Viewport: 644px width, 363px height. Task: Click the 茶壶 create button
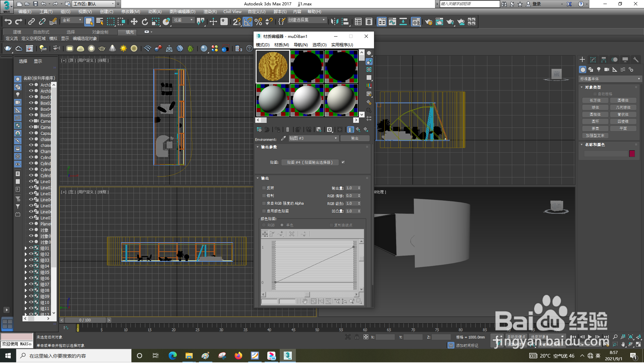tap(595, 128)
